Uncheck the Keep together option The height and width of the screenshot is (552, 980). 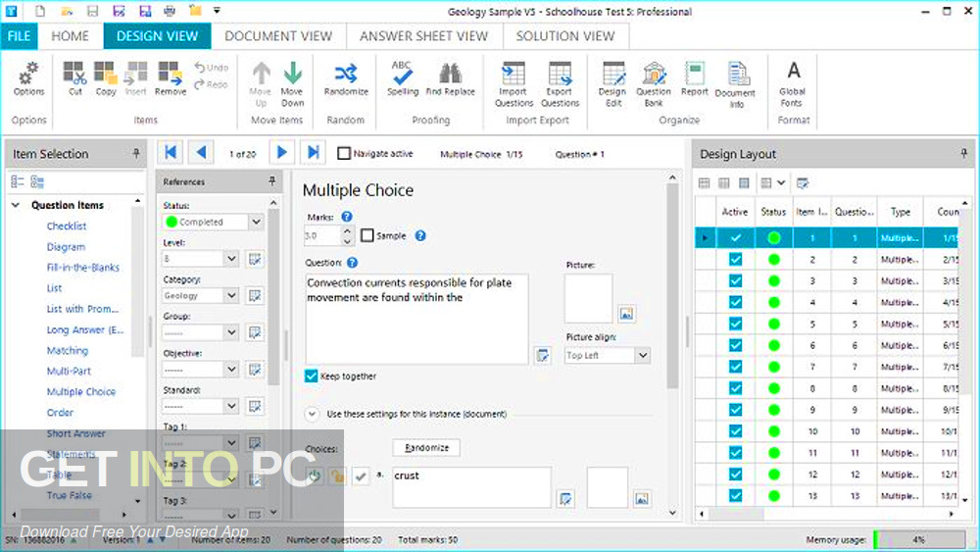point(312,376)
